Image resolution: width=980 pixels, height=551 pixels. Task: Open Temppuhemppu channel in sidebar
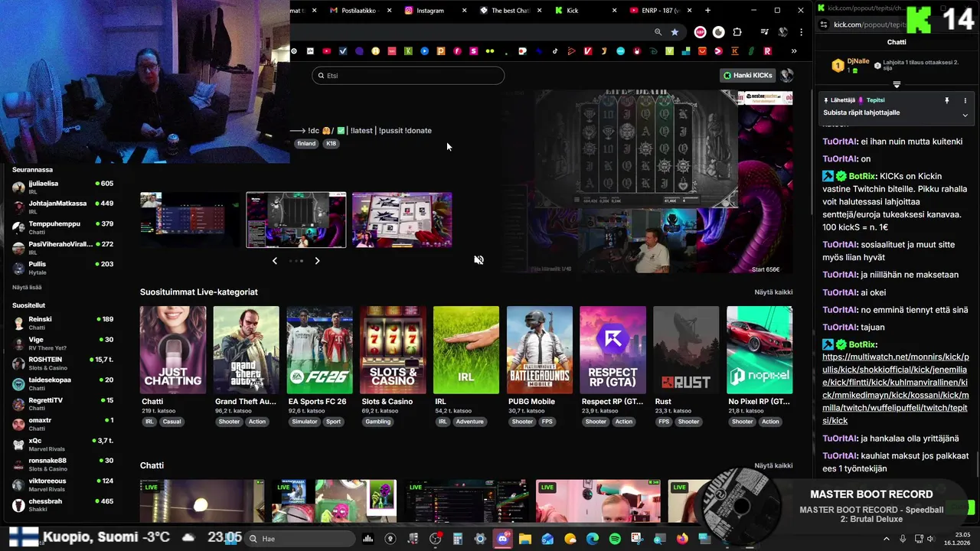pyautogui.click(x=63, y=227)
